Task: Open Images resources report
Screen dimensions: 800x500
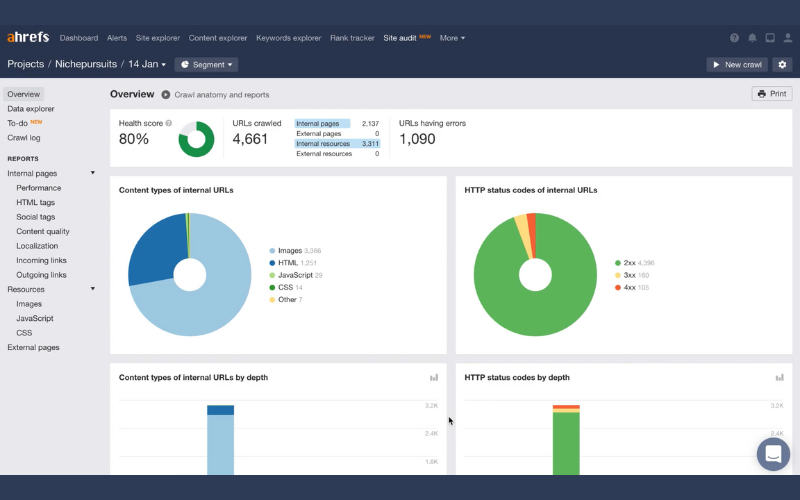Action: 29,304
